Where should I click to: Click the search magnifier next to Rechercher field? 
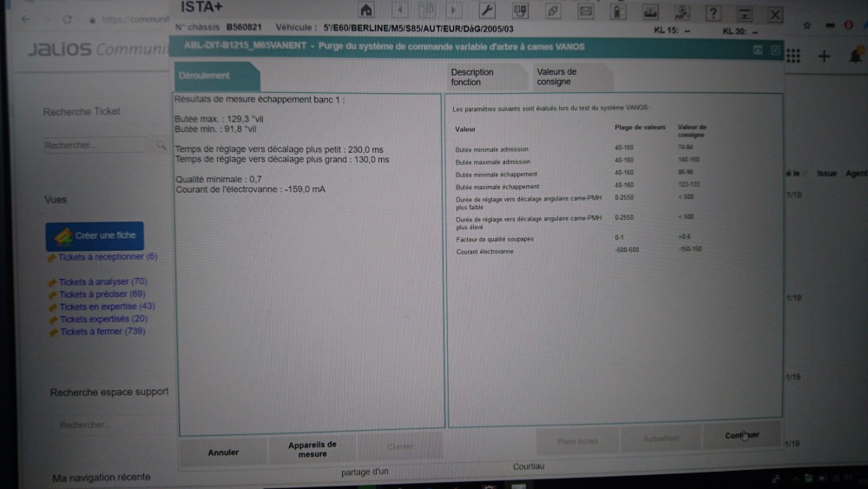[x=161, y=145]
